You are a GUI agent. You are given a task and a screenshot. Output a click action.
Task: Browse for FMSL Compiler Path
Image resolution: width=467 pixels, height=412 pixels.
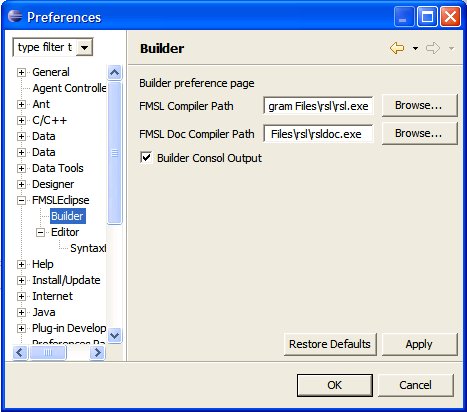(419, 105)
